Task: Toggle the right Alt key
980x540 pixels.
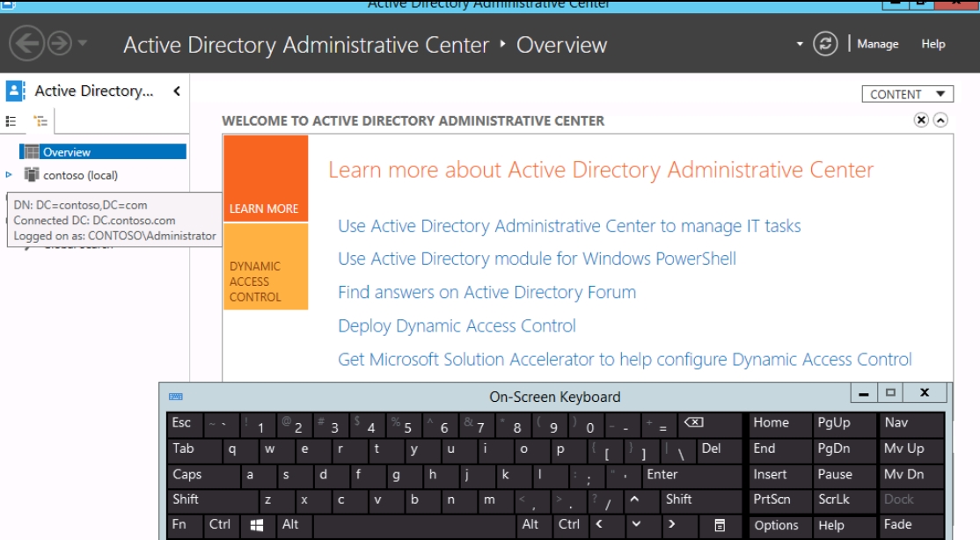Action: (535, 526)
